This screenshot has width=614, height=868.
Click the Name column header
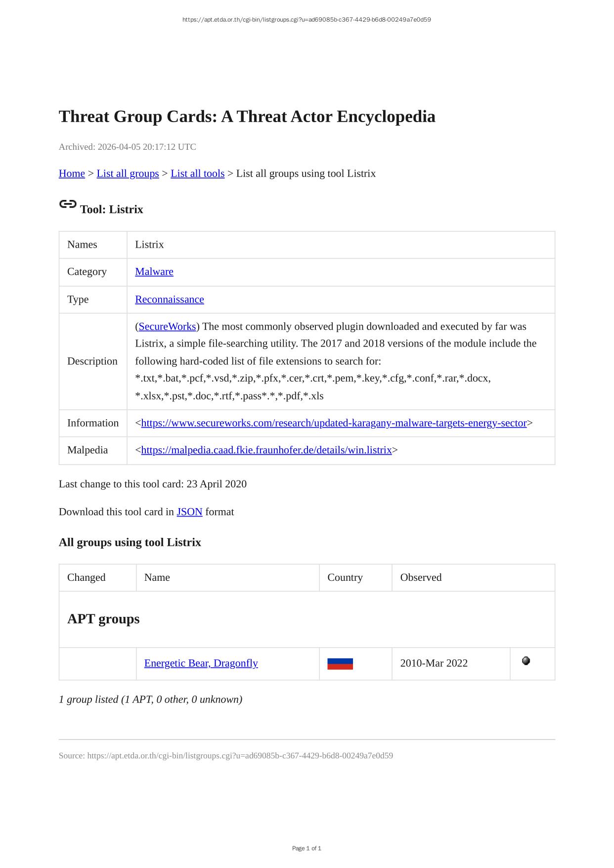[x=157, y=577]
